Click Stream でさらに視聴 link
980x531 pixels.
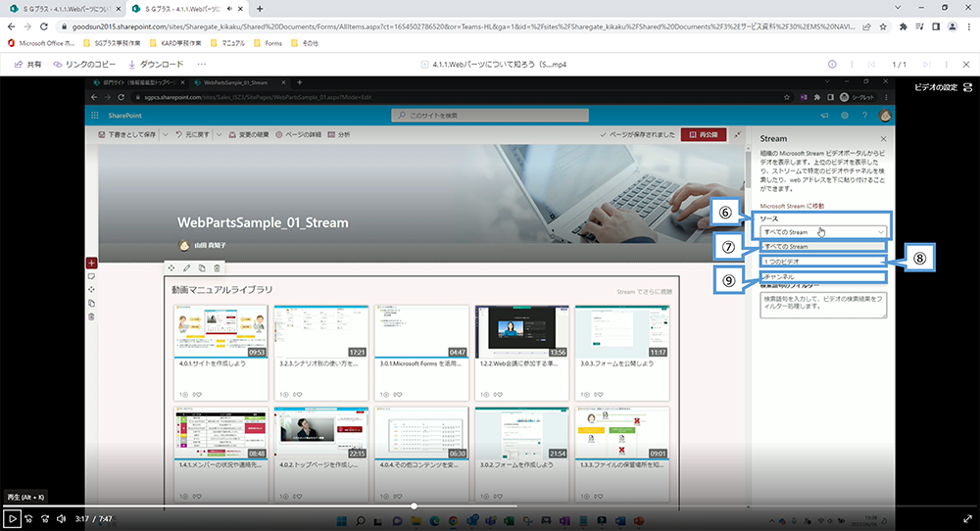point(645,292)
